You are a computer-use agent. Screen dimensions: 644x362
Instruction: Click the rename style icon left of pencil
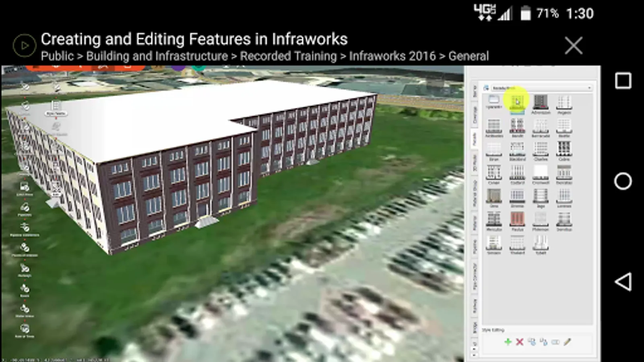click(555, 342)
